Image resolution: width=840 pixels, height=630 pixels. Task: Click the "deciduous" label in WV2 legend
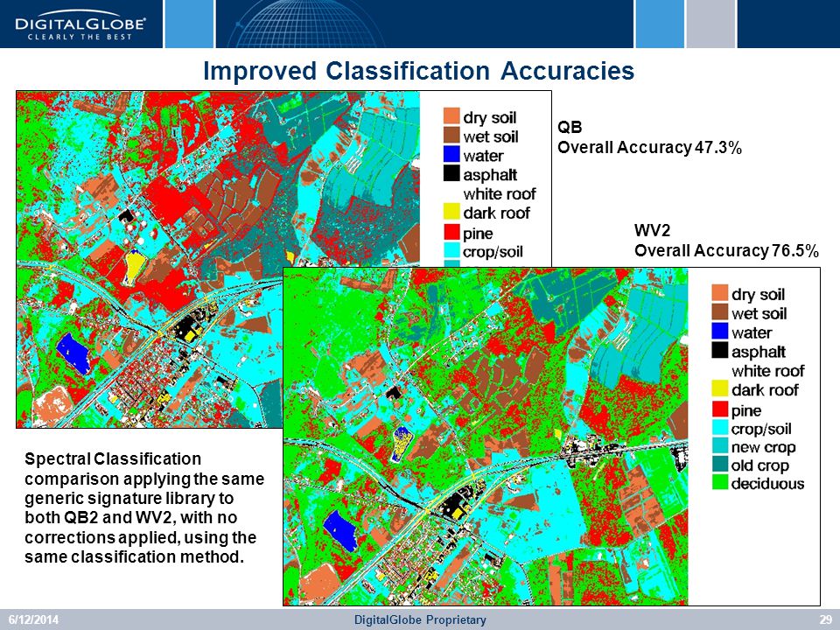coord(767,484)
